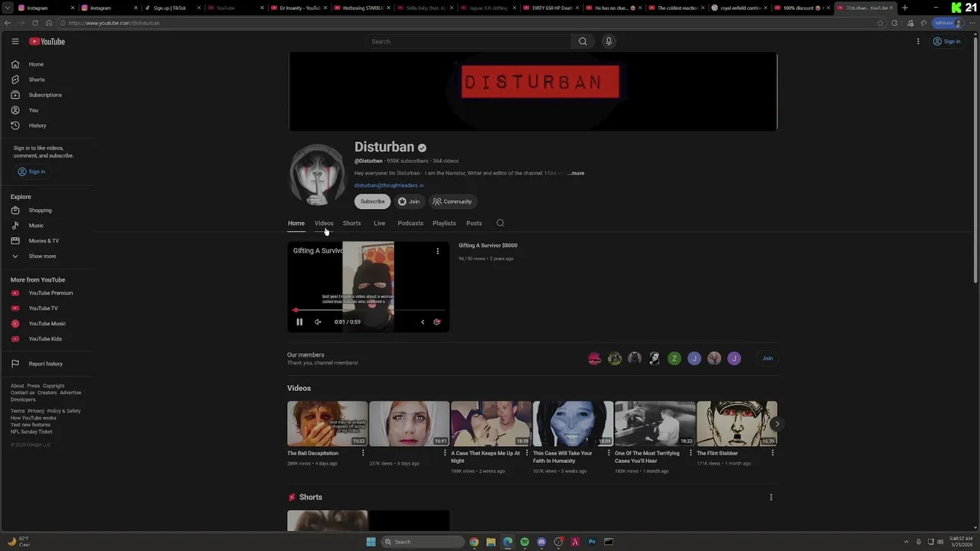Switch to channel Live tab
This screenshot has height=551, width=980.
pos(379,223)
